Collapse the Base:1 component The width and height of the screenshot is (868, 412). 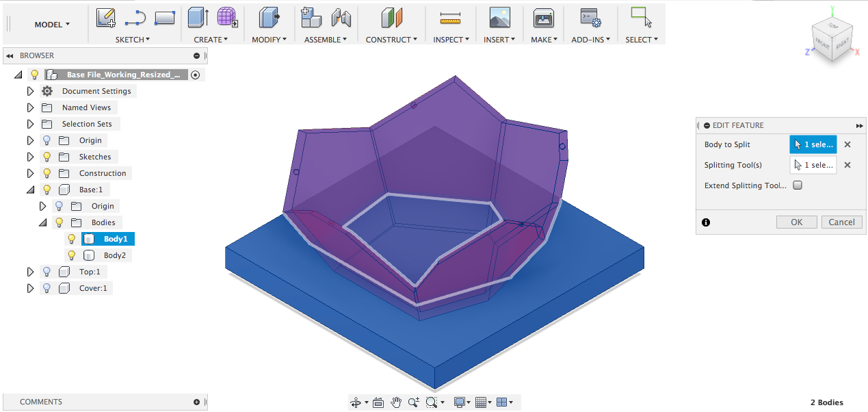coord(30,190)
